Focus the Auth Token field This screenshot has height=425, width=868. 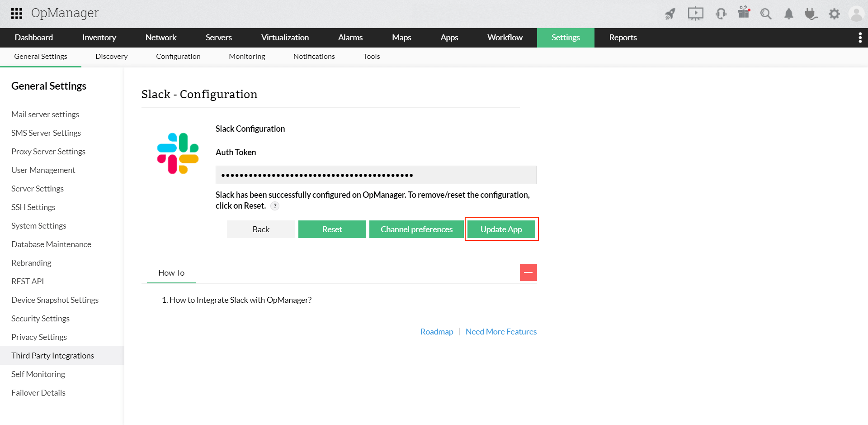pos(376,175)
